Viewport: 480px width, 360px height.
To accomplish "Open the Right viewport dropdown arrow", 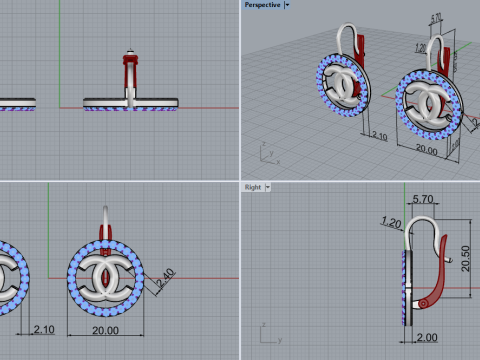I will pos(268,187).
